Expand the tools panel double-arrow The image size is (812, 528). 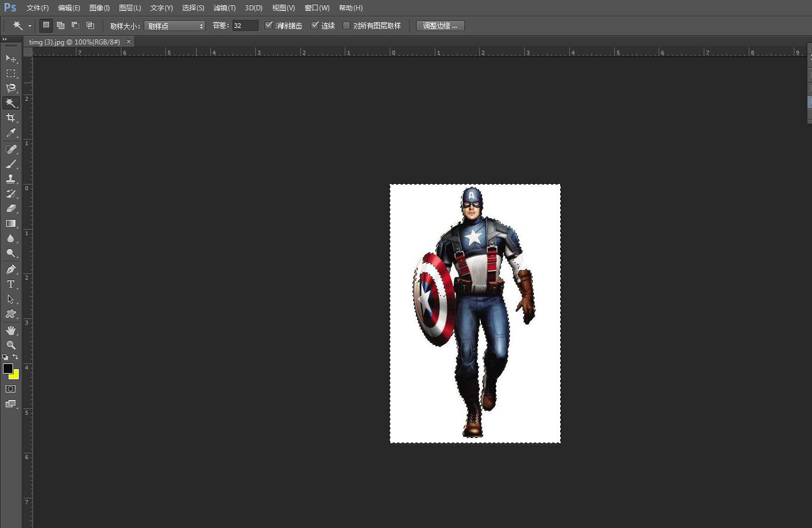click(5, 39)
